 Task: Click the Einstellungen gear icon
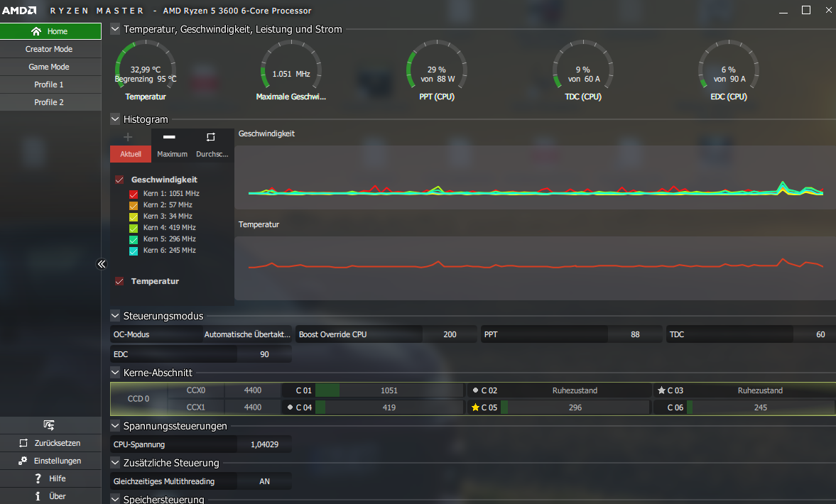[23, 460]
